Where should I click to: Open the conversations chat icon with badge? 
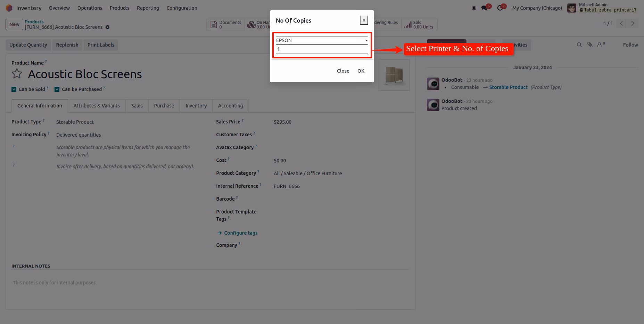(x=486, y=7)
